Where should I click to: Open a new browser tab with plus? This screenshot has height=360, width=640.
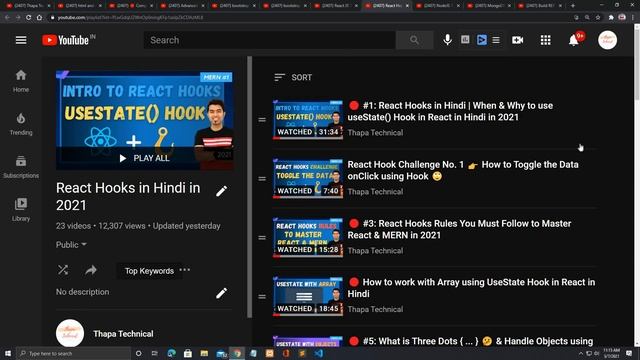(x=573, y=6)
